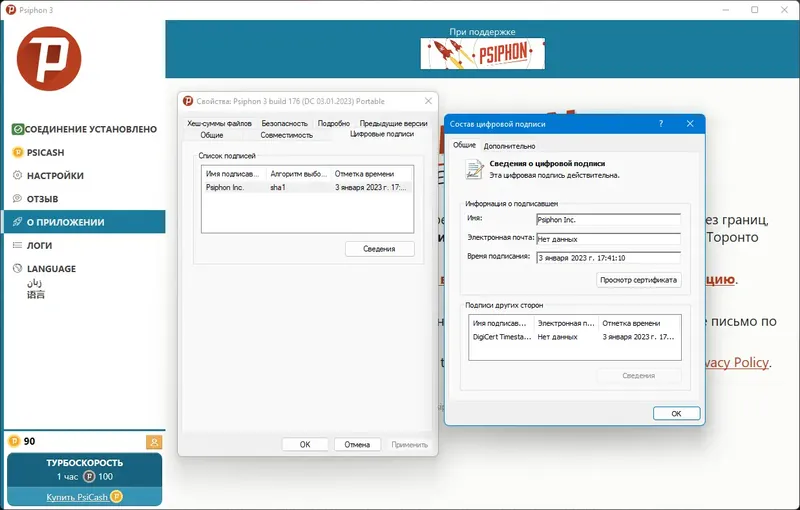Click the Language globe icon

pyautogui.click(x=17, y=268)
